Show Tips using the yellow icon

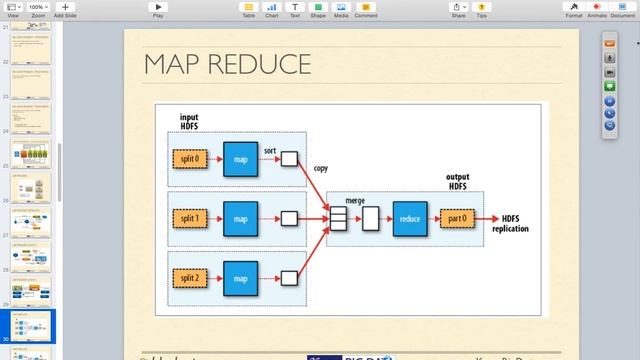coord(482,7)
